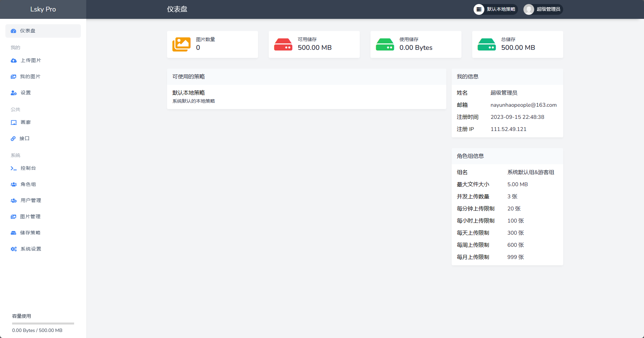644x338 pixels.
Task: Click the 5.00 MB max file size value
Action: [518, 184]
